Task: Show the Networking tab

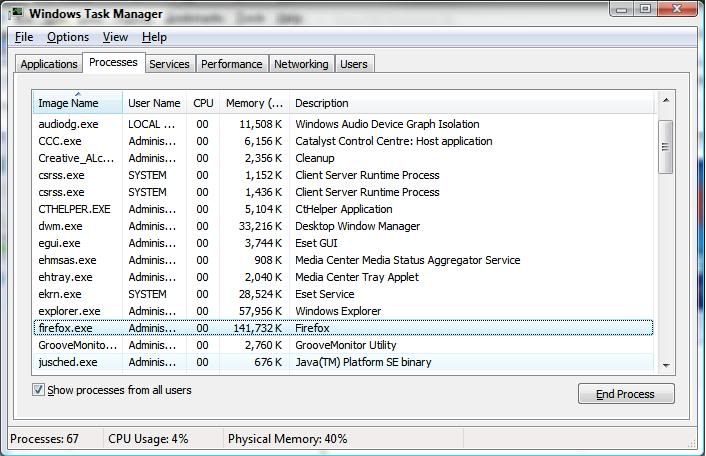Action: 301,64
